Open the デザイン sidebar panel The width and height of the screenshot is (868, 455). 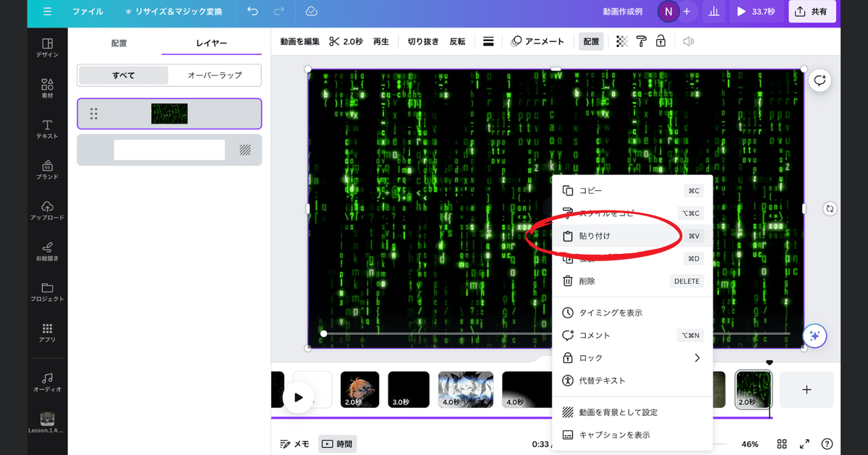click(x=48, y=48)
